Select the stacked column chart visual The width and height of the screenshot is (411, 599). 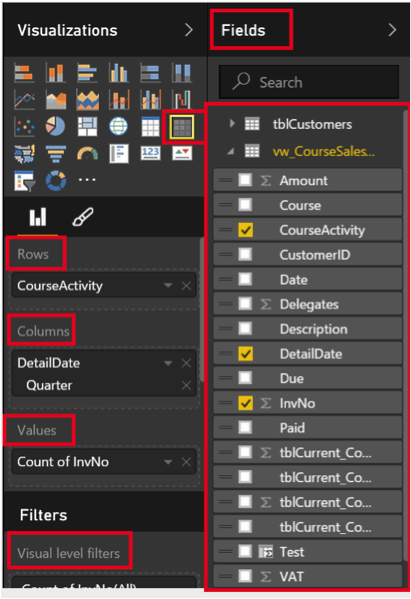coord(56,73)
